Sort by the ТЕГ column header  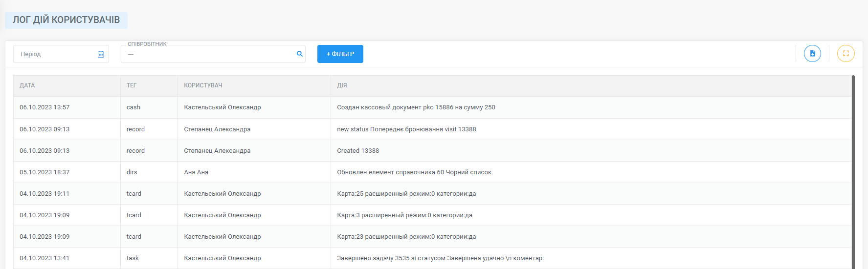pos(132,85)
